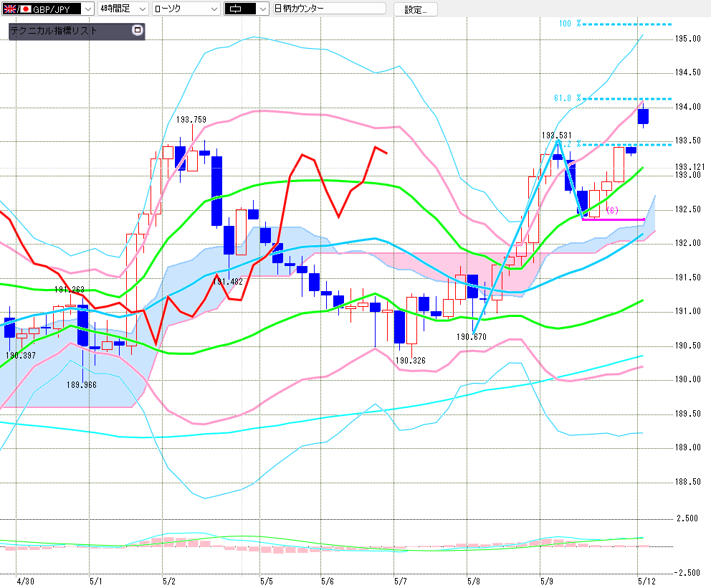Toggle the テクニカル指標リスト panel expand icon
This screenshot has width=711, height=588.
tap(138, 31)
